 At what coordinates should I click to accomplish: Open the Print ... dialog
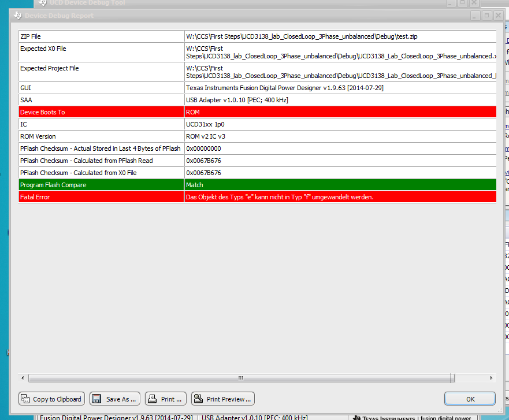tap(166, 399)
